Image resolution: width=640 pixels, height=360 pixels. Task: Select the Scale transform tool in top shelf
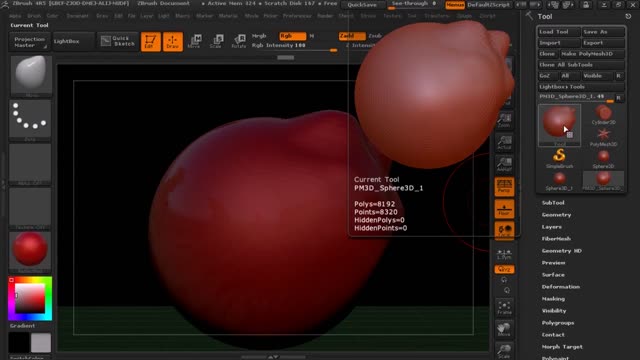[x=216, y=42]
